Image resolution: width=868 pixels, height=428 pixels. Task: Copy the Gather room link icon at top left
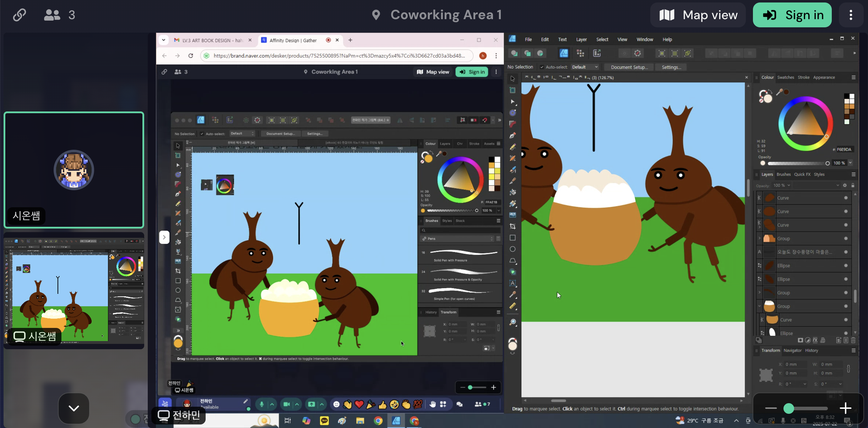pyautogui.click(x=20, y=15)
